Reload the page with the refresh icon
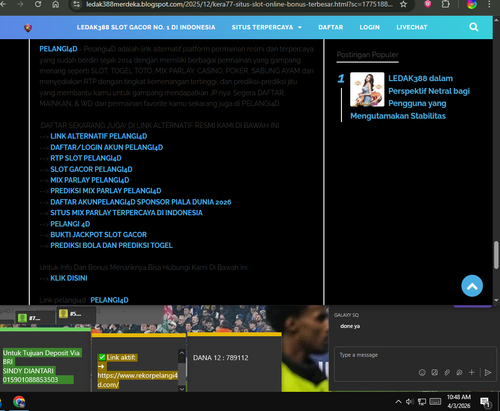 [38, 4]
